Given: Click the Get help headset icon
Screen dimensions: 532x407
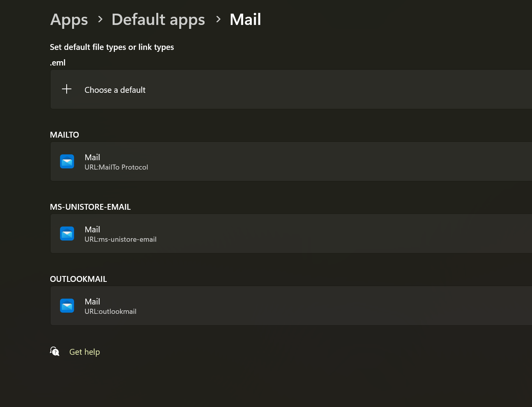Looking at the screenshot, I should click(55, 352).
